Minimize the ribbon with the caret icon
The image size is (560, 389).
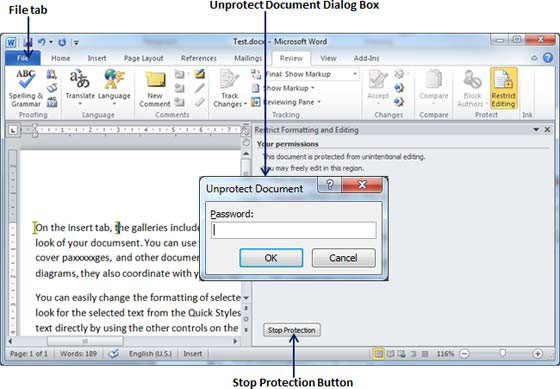click(534, 58)
